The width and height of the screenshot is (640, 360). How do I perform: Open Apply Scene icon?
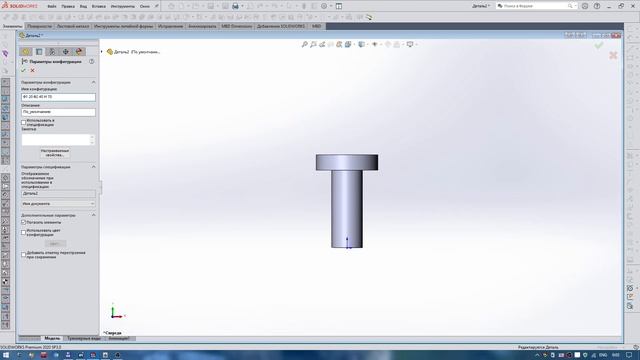coord(396,44)
